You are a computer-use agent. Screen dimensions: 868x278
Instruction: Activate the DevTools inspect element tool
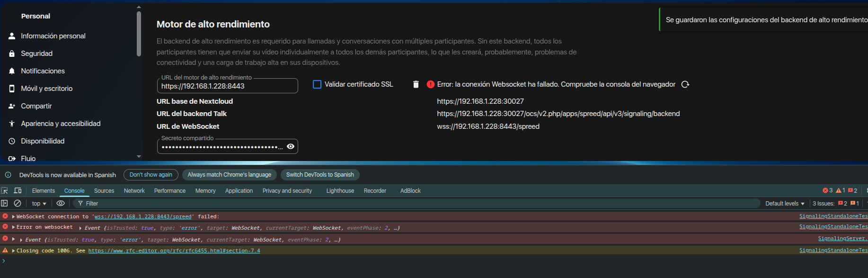5,190
